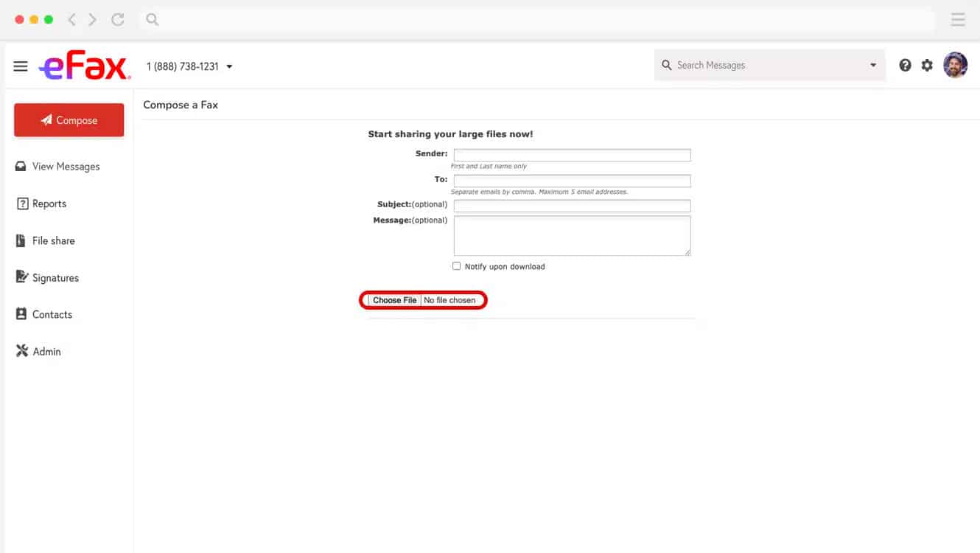Open the sidebar hamburger menu
The height and width of the screenshot is (553, 980).
coord(21,65)
